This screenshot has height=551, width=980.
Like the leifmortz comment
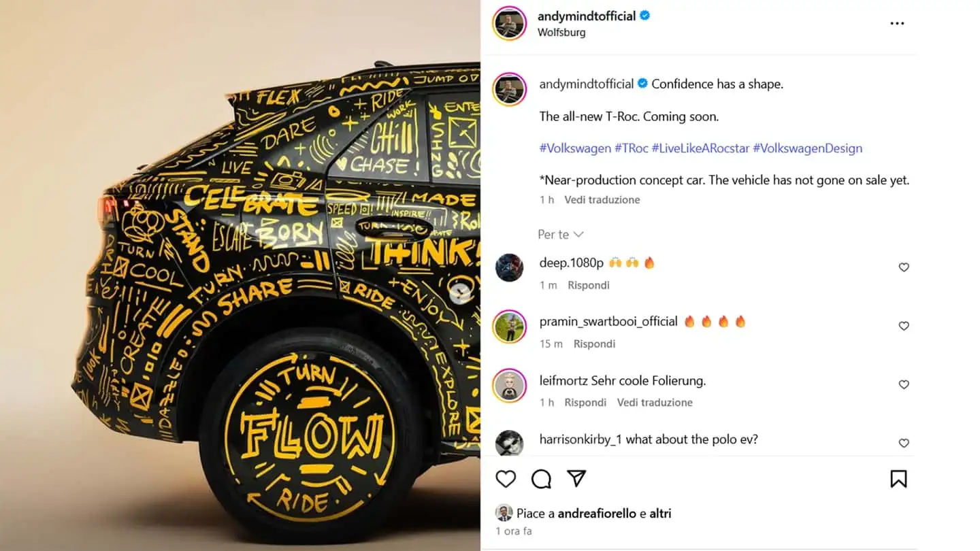[x=904, y=384]
